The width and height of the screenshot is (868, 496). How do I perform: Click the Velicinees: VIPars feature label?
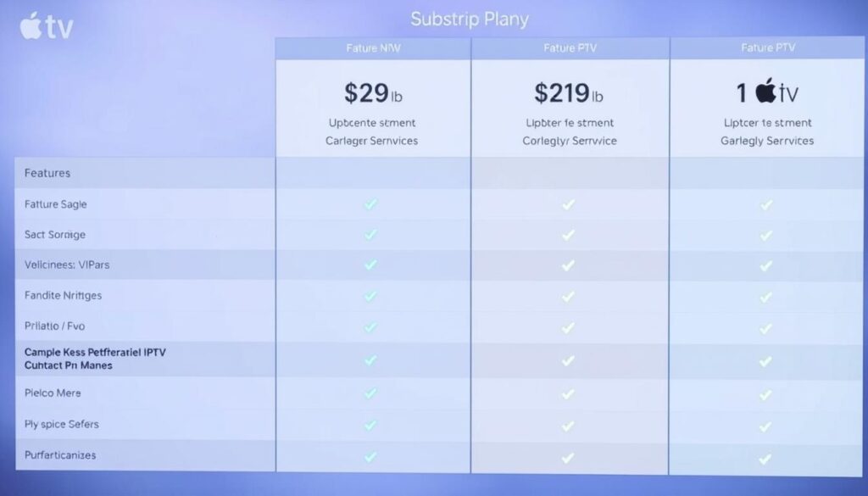click(67, 265)
